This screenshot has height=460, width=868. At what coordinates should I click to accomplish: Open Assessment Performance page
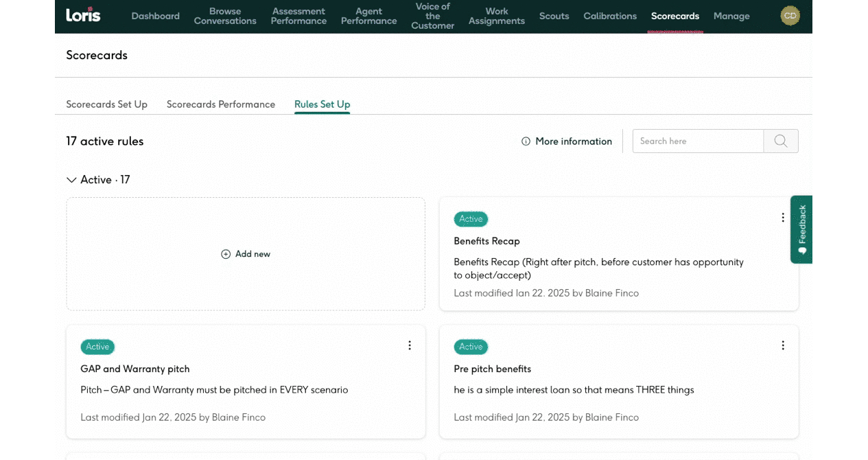pyautogui.click(x=298, y=16)
